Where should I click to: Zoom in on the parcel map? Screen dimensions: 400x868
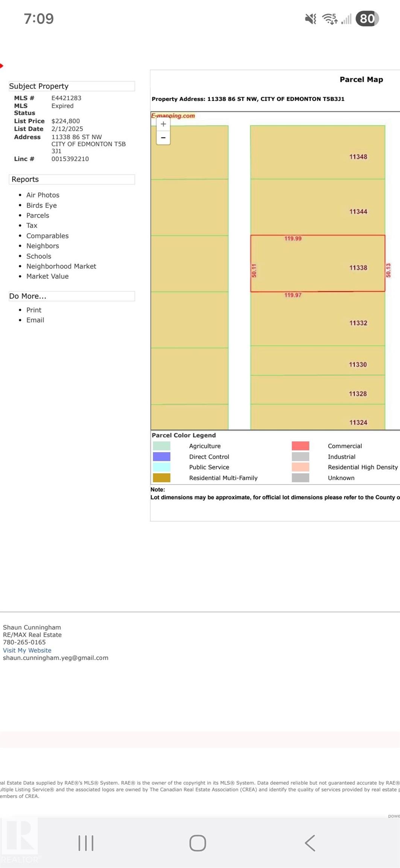(163, 124)
